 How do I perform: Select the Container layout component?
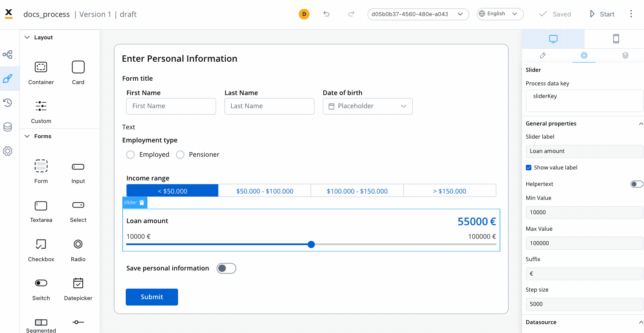(41, 73)
